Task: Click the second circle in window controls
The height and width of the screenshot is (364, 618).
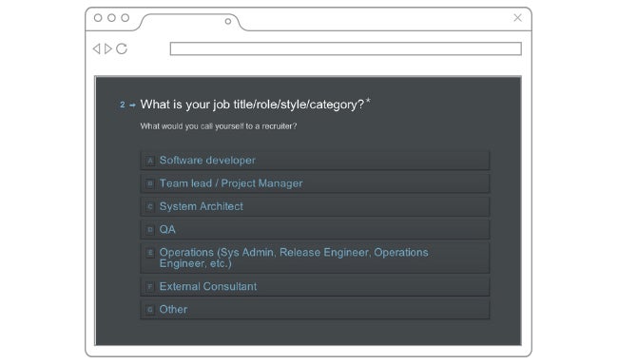Action: pyautogui.click(x=111, y=18)
